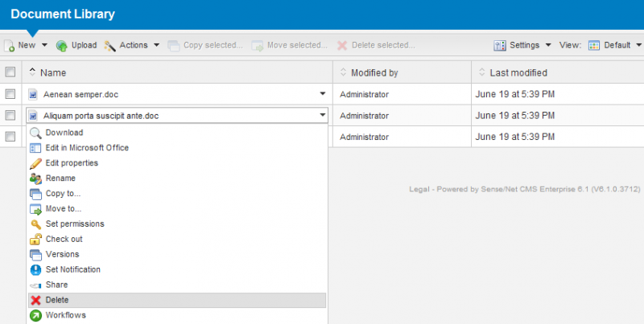
Task: Click the Default view grid icon
Action: (x=594, y=46)
